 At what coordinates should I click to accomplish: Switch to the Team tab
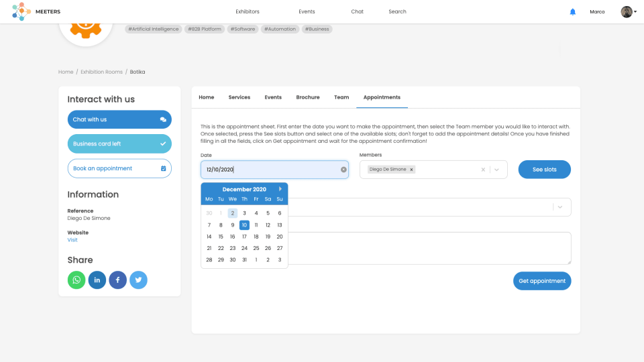point(341,97)
